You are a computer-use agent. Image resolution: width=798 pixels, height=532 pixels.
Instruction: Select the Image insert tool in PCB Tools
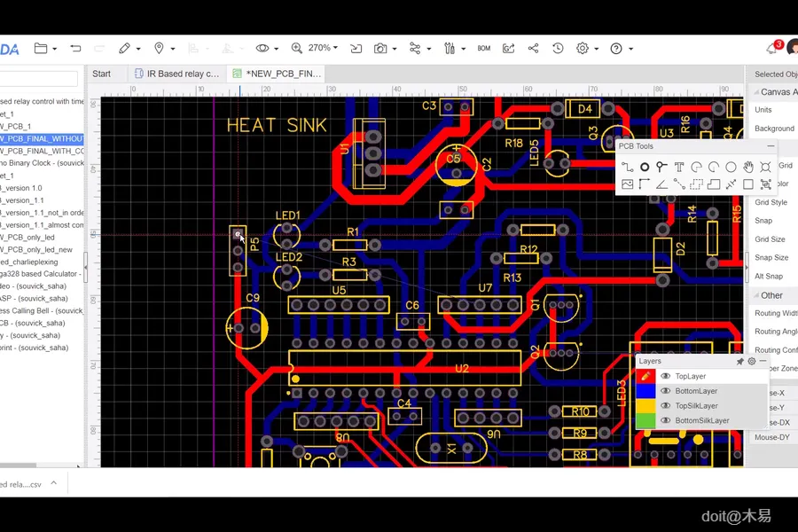click(627, 184)
